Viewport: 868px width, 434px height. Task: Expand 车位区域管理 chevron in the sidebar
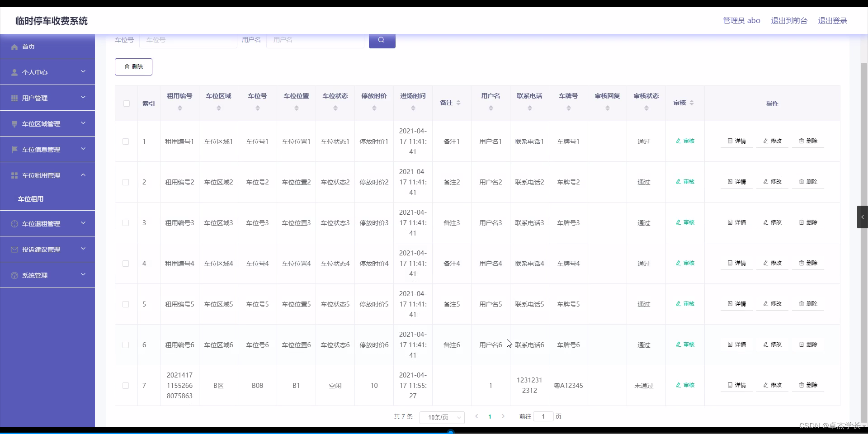pos(83,123)
